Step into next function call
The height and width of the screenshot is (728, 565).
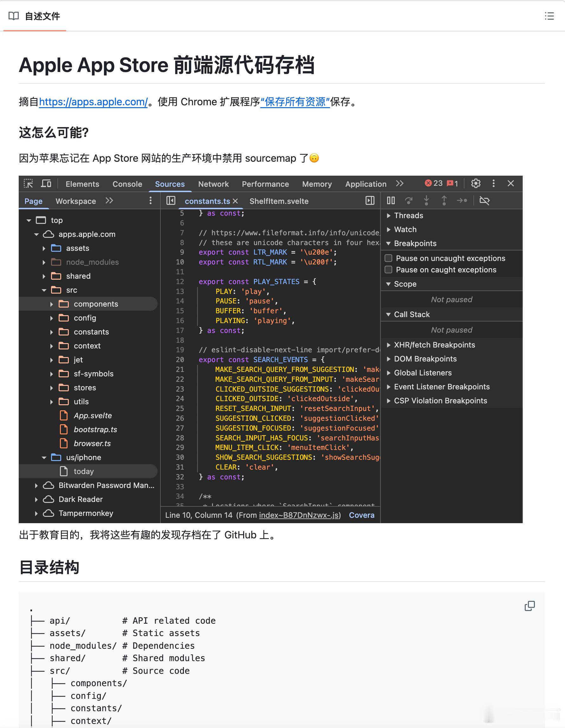tap(426, 201)
